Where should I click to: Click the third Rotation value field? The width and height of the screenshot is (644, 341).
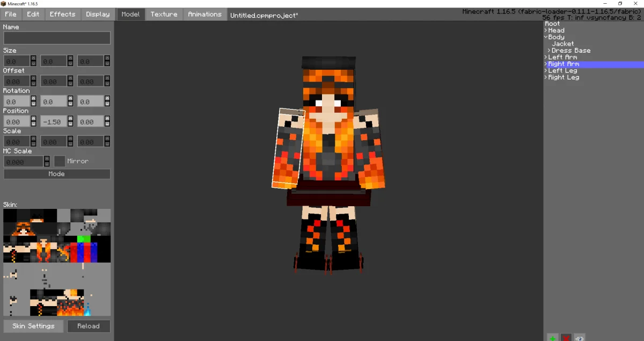(91, 101)
